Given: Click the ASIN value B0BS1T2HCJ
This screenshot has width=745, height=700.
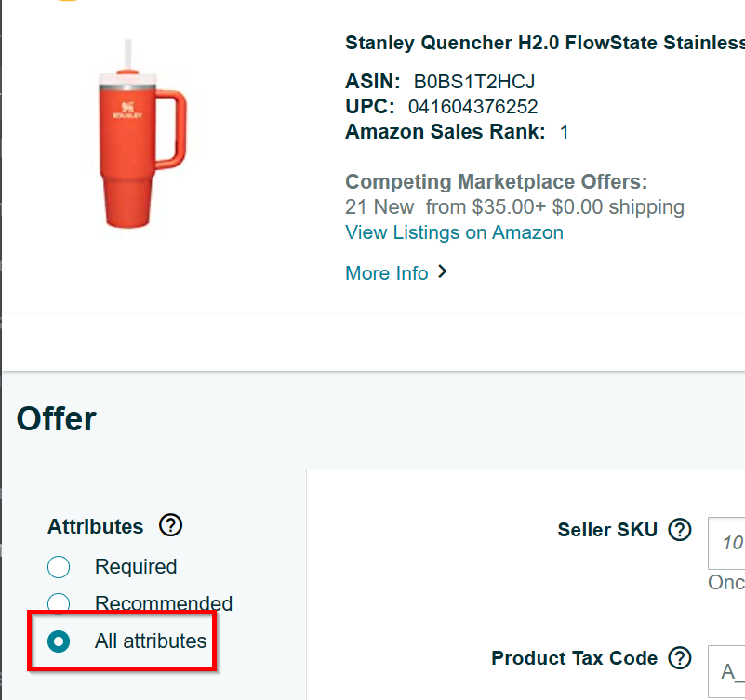Looking at the screenshot, I should pos(474,82).
